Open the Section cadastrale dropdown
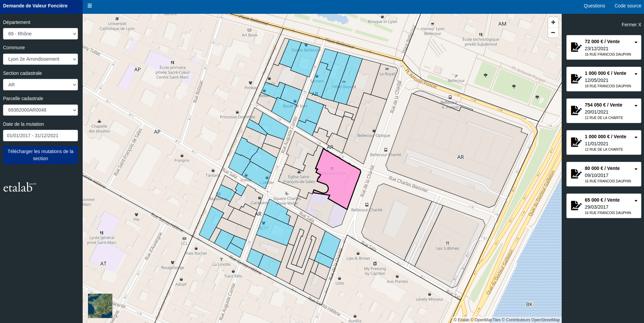644x323 pixels. click(40, 85)
